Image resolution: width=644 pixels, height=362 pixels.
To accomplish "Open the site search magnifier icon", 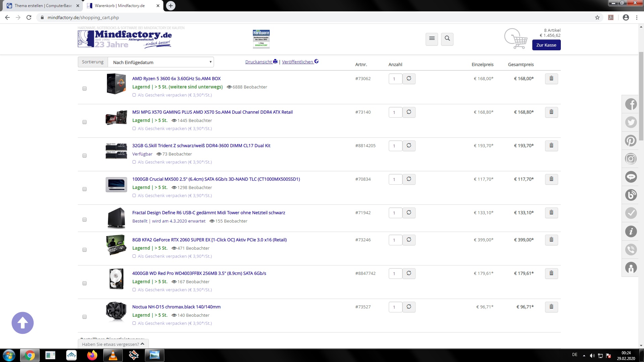I will (x=447, y=39).
